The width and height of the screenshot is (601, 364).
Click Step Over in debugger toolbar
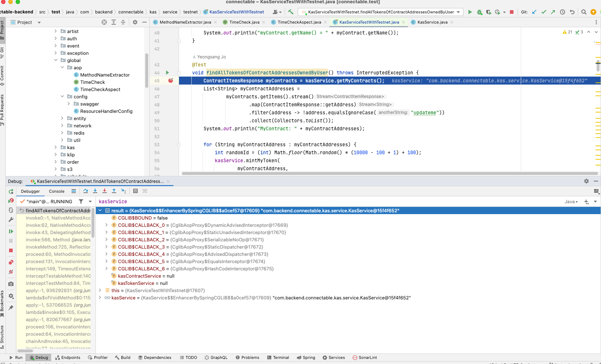point(86,191)
